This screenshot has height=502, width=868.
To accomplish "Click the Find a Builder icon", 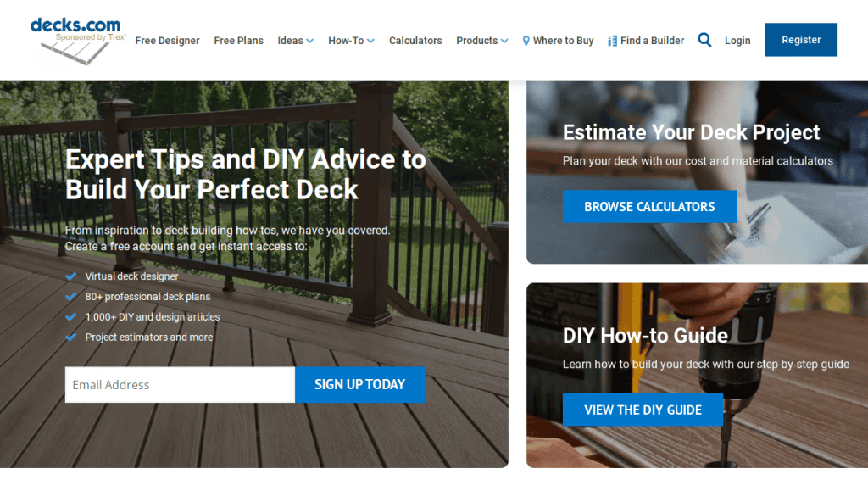I will pos(612,41).
